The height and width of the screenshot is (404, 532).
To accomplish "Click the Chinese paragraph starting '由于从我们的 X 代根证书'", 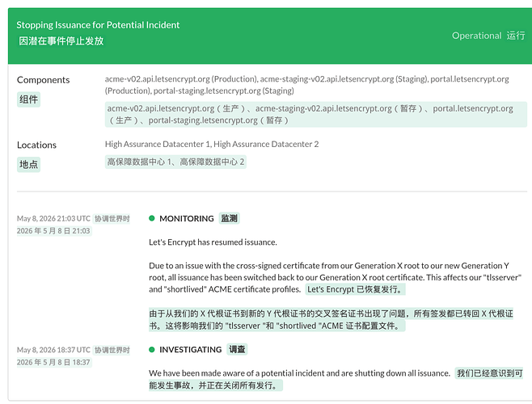I will tap(331, 319).
